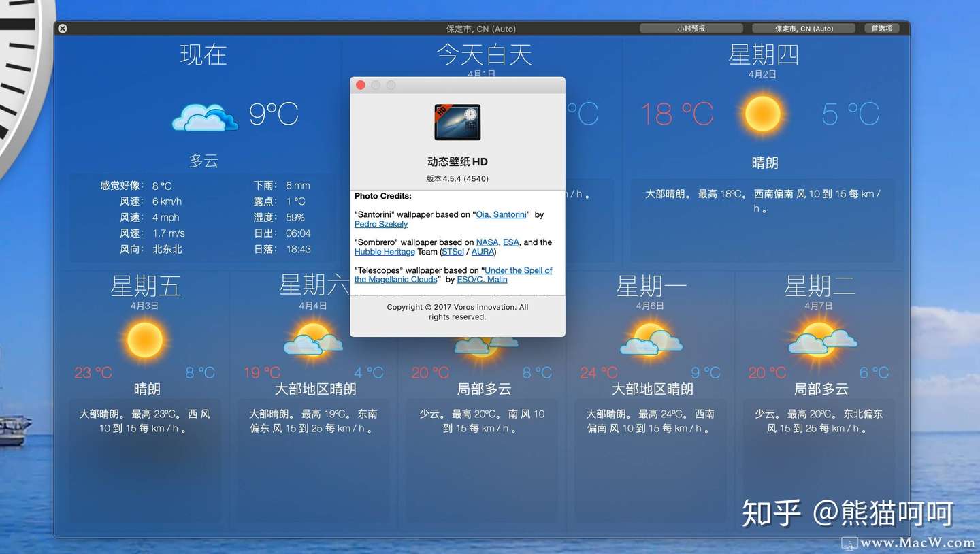980x554 pixels.
Task: Click the 今天白天 heading
Action: [x=484, y=54]
